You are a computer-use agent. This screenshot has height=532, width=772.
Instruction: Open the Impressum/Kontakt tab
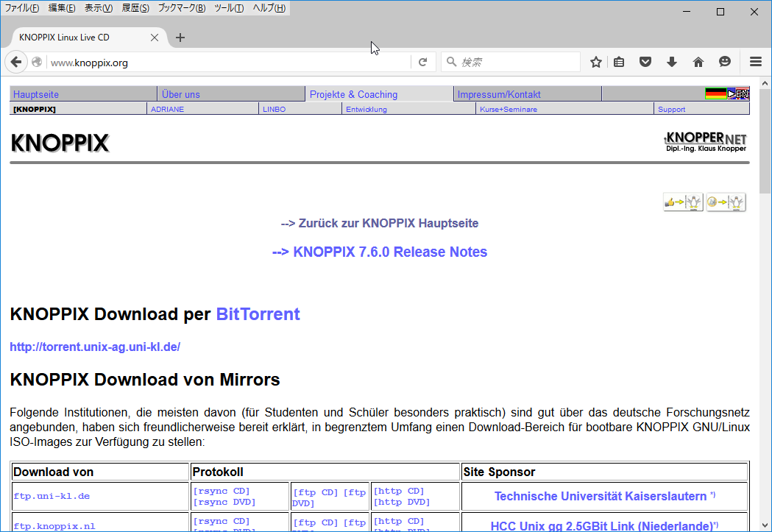499,94
